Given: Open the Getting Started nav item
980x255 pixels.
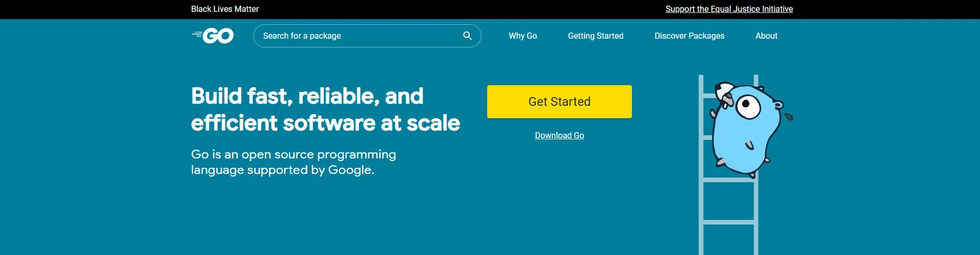Looking at the screenshot, I should pos(595,36).
